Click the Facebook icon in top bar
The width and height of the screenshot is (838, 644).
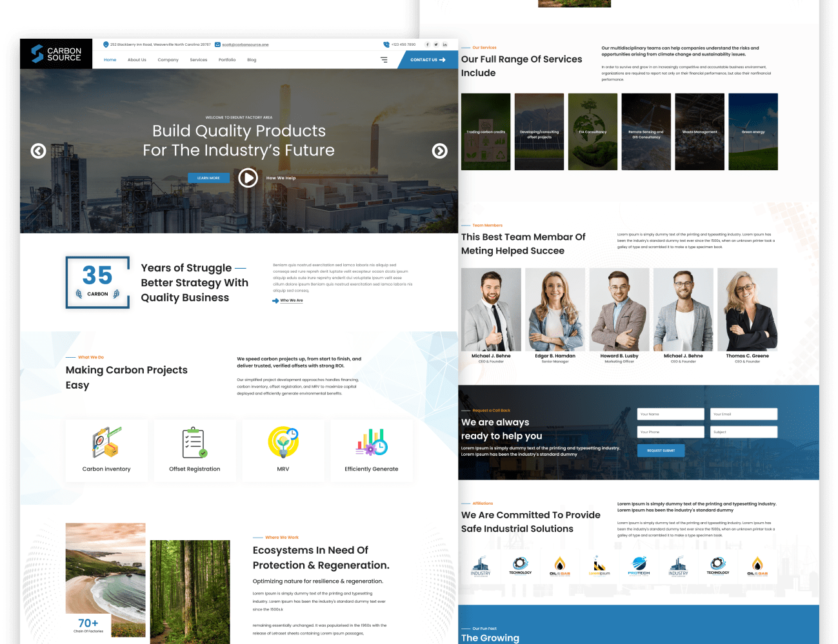[x=427, y=44]
